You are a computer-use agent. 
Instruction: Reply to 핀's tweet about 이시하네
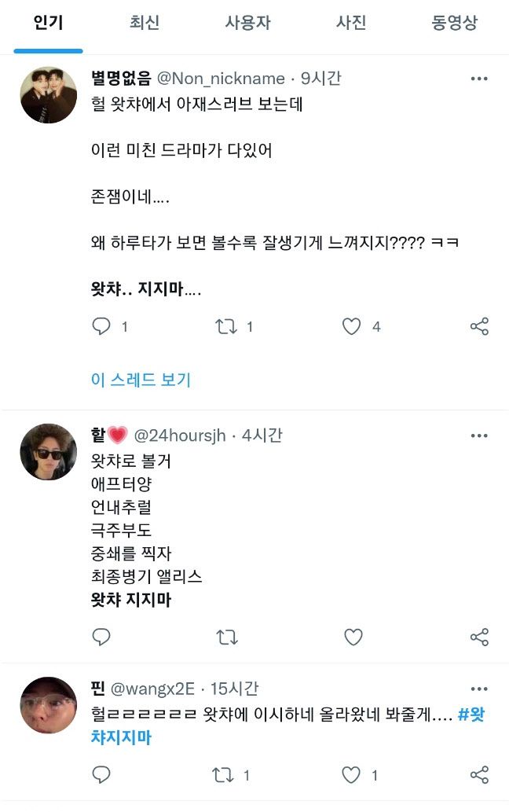pyautogui.click(x=101, y=774)
